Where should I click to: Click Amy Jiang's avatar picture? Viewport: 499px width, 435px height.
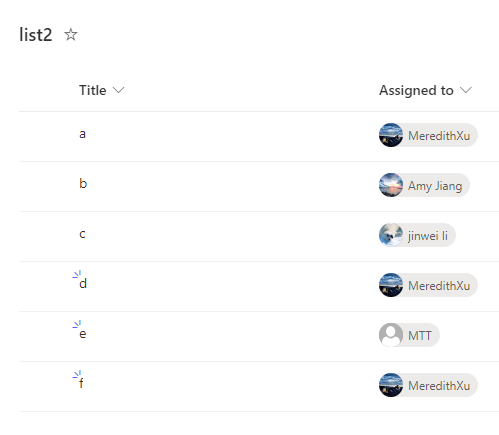coord(391,185)
